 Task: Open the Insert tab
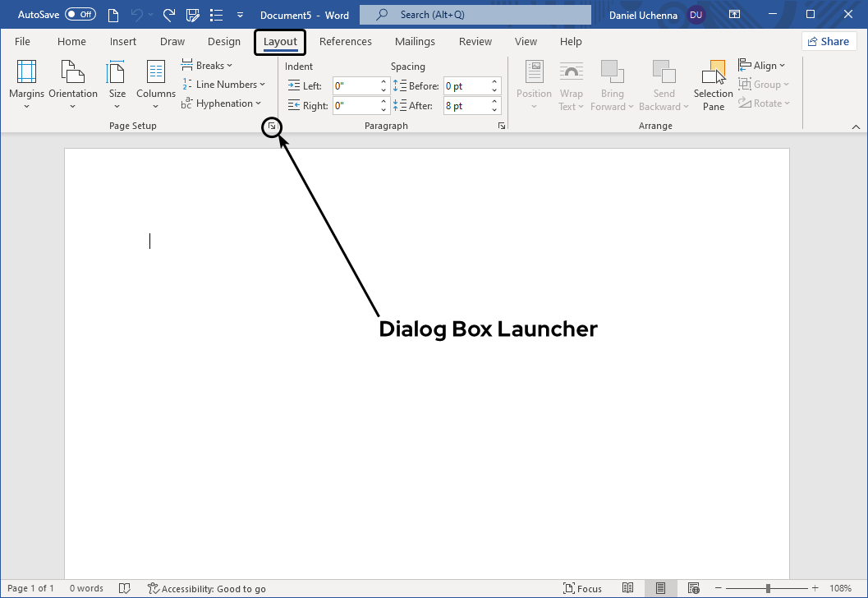click(123, 42)
